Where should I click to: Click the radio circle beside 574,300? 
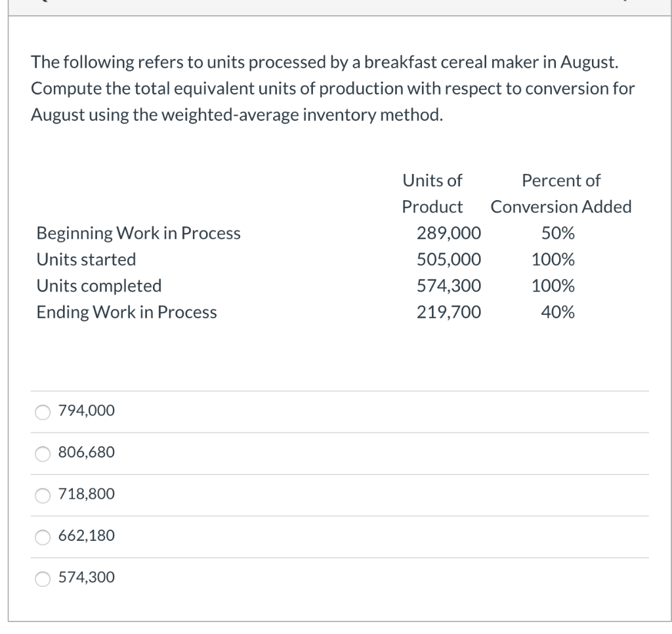[x=42, y=578]
